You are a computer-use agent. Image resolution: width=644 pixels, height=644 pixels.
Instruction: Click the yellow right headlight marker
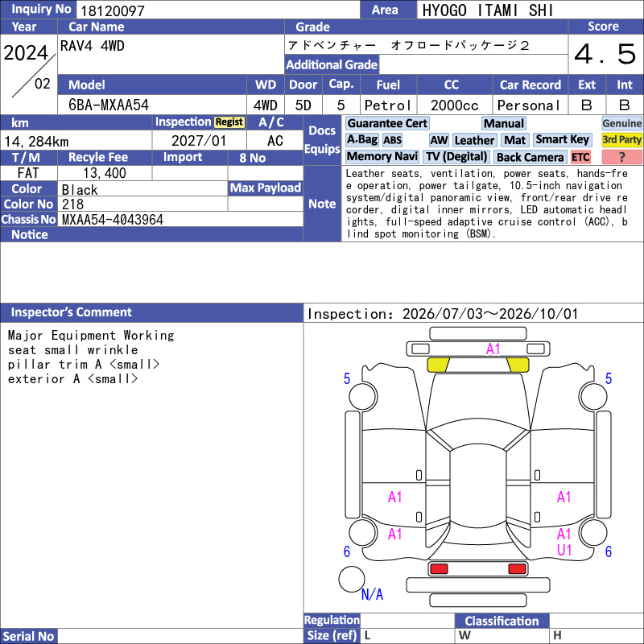pos(518,365)
